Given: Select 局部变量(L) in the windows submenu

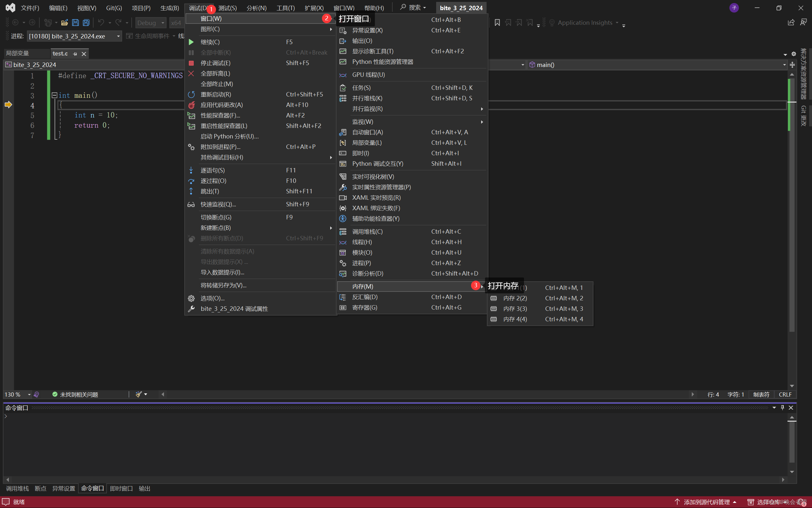Looking at the screenshot, I should tap(412, 143).
